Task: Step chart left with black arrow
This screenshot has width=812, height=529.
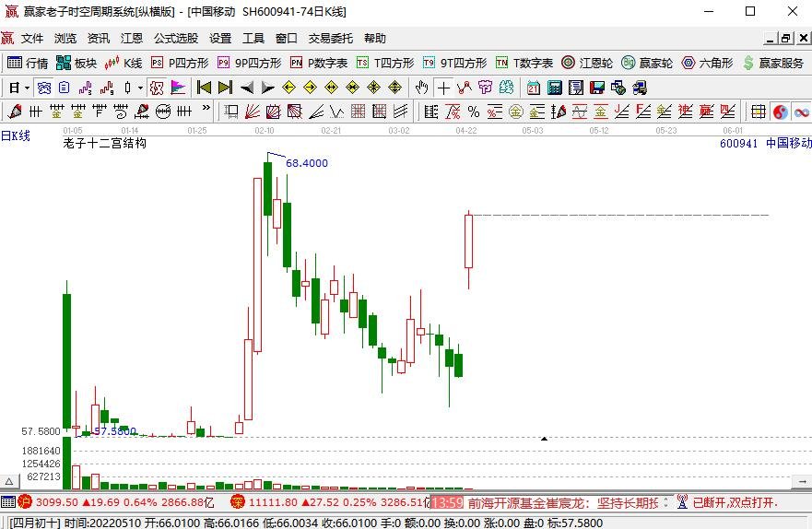Action: click(x=246, y=88)
